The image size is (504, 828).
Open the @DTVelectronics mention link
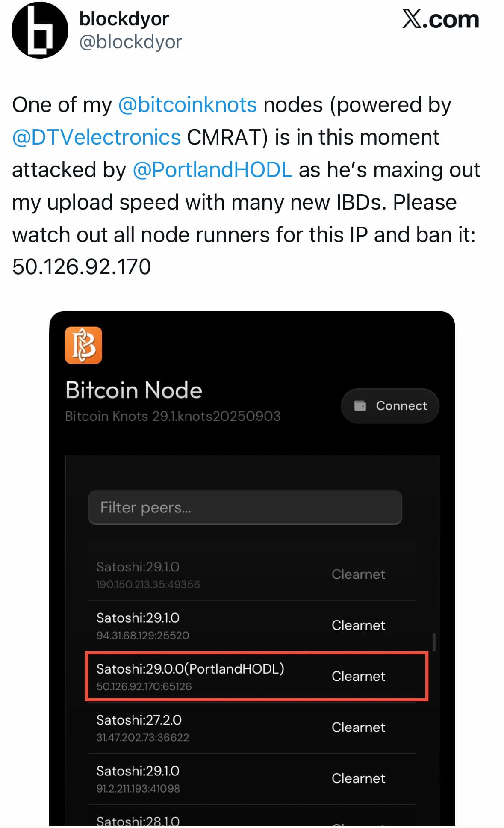point(97,137)
